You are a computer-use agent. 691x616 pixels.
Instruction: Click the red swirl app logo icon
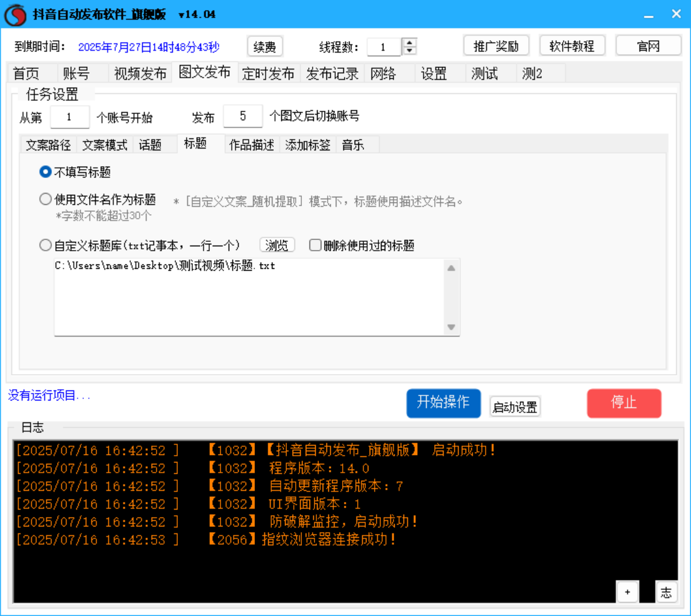pos(16,14)
